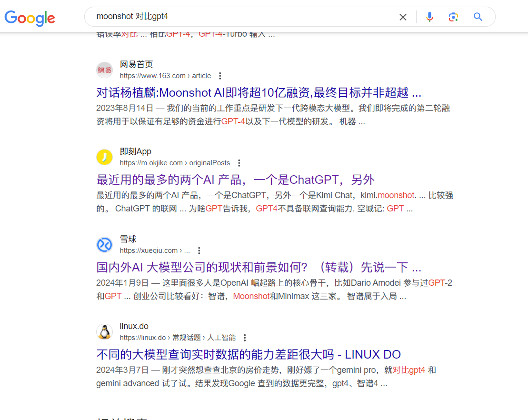528x420 pixels.
Task: Click the Google logo
Action: [30, 18]
